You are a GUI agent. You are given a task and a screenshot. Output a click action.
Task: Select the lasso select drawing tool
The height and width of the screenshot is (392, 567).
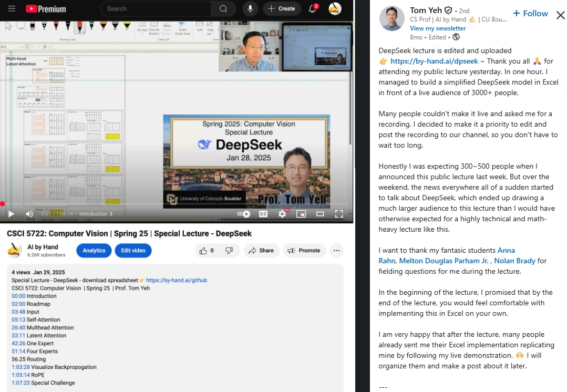point(20,26)
